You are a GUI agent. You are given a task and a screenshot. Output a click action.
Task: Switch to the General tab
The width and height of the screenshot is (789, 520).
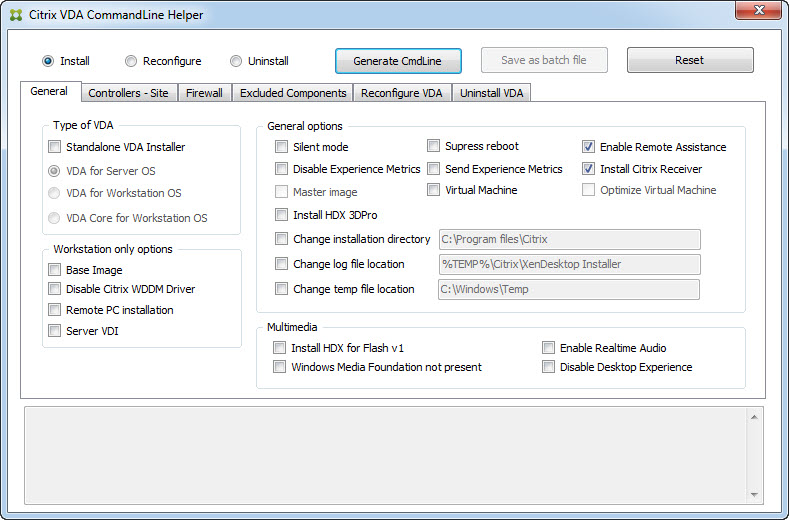click(49, 92)
